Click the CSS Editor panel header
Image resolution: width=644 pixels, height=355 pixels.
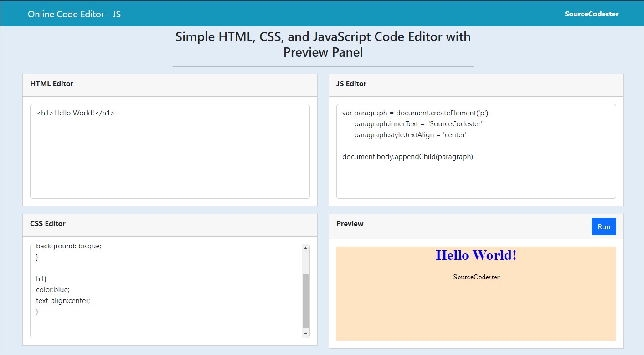[x=47, y=224]
